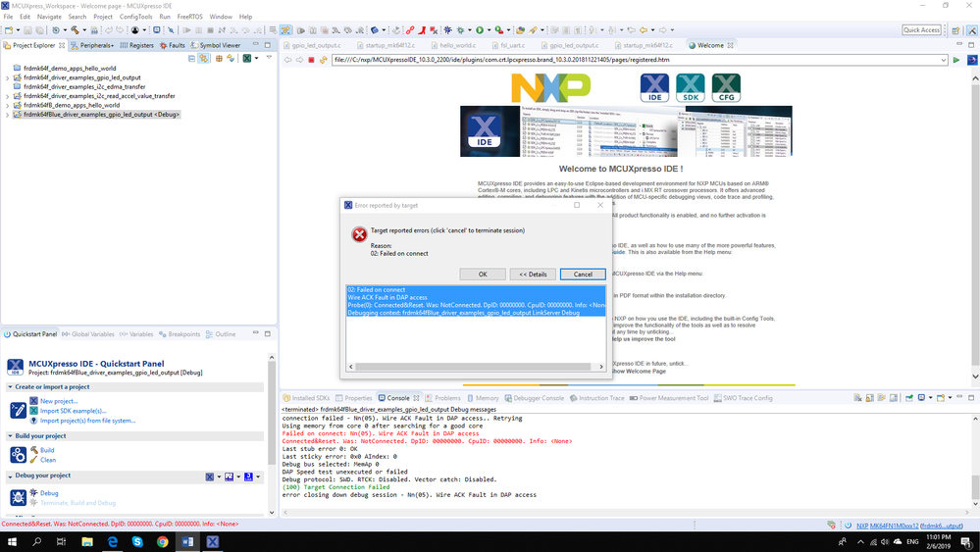Click the Build hammer toolbar icon

tap(75, 30)
